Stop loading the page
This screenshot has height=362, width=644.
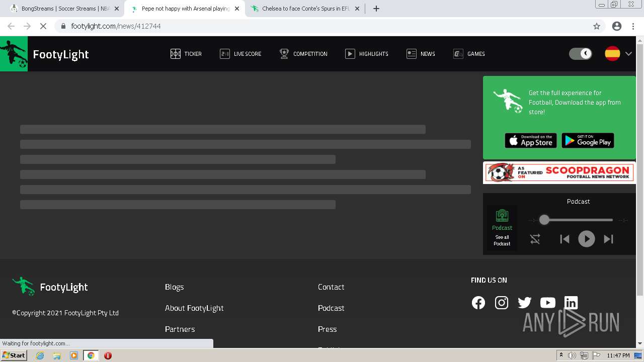click(x=43, y=26)
